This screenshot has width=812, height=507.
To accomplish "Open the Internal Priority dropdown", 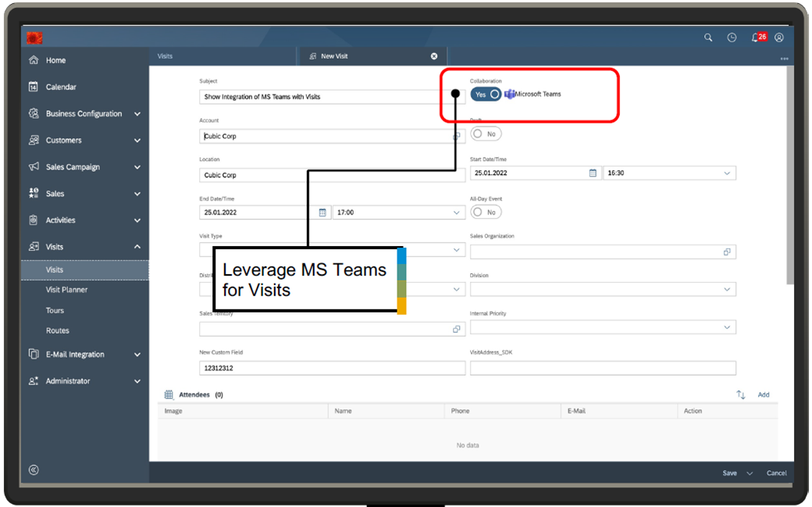I will 727,327.
